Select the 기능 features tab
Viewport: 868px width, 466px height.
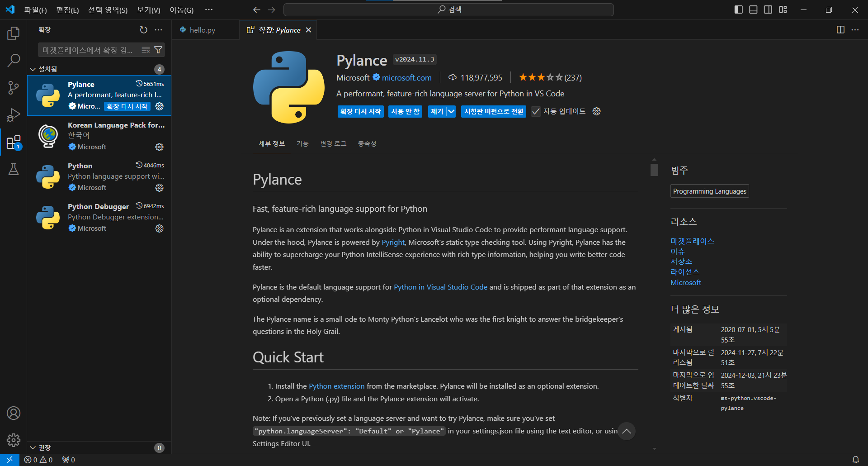pos(302,143)
